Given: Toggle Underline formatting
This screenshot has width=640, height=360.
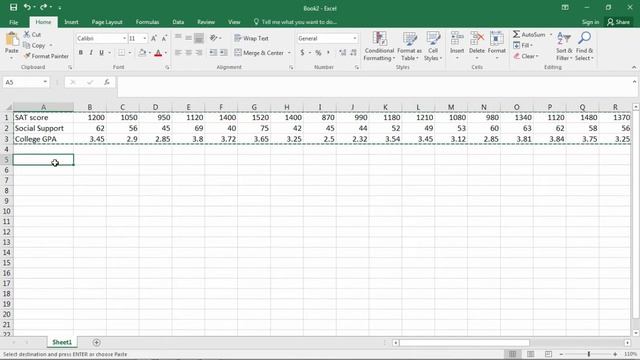Looking at the screenshot, I should pos(101,53).
